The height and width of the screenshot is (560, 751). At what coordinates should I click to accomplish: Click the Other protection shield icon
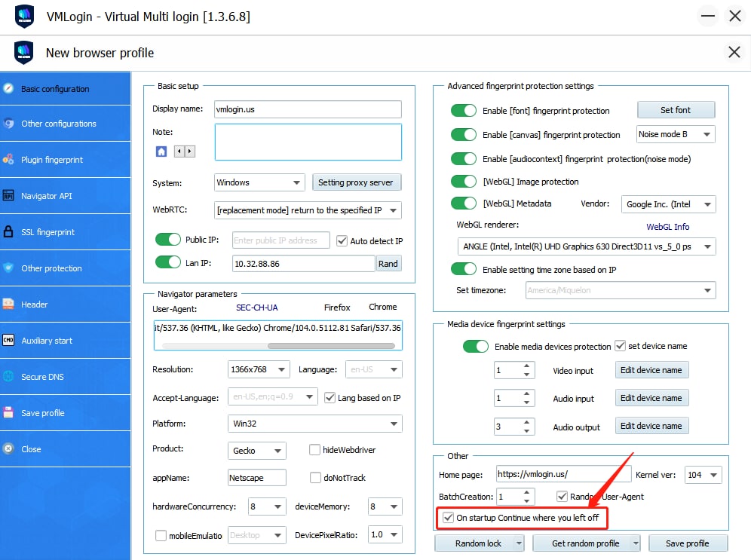click(8, 268)
